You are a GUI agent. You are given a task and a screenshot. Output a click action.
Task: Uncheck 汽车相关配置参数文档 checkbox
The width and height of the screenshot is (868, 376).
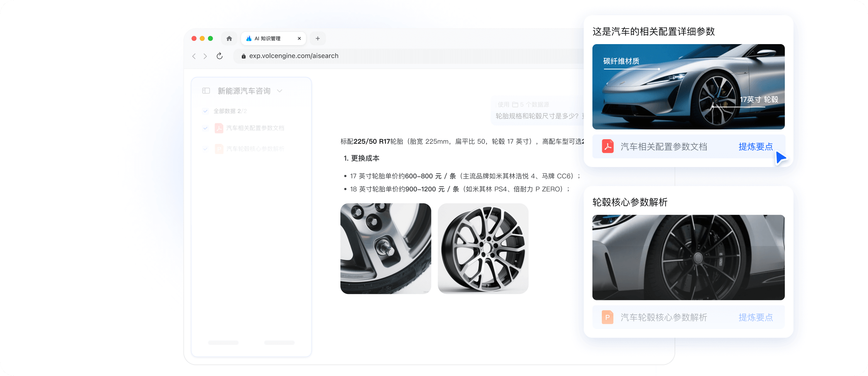tap(205, 128)
